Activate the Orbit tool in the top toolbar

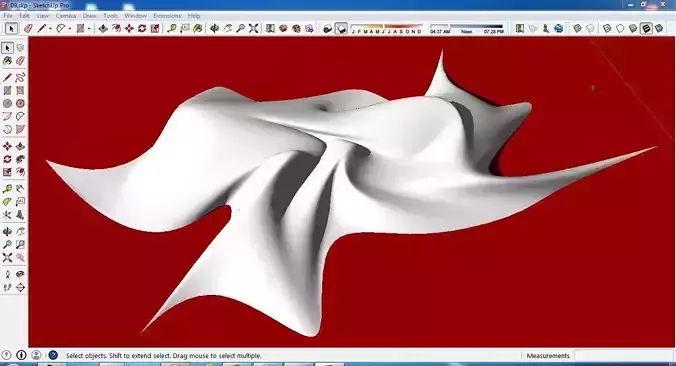tap(214, 28)
